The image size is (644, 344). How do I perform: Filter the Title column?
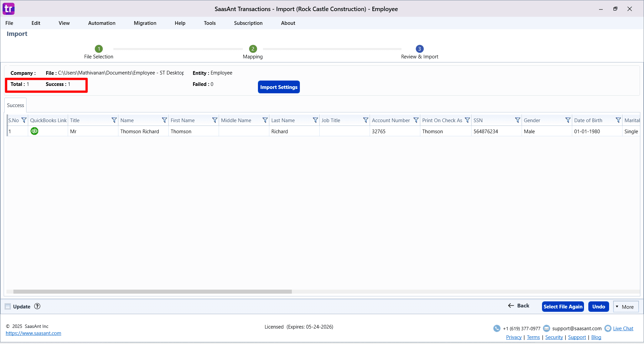click(114, 120)
